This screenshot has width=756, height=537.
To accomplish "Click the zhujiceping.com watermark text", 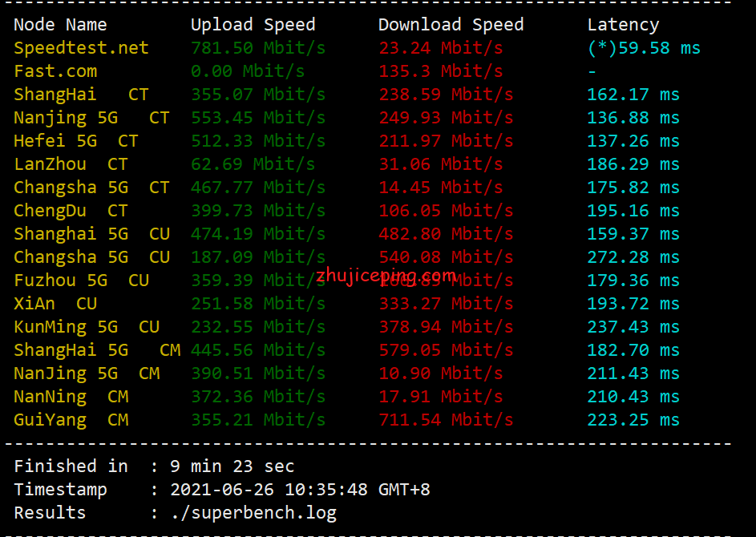I will (x=386, y=276).
